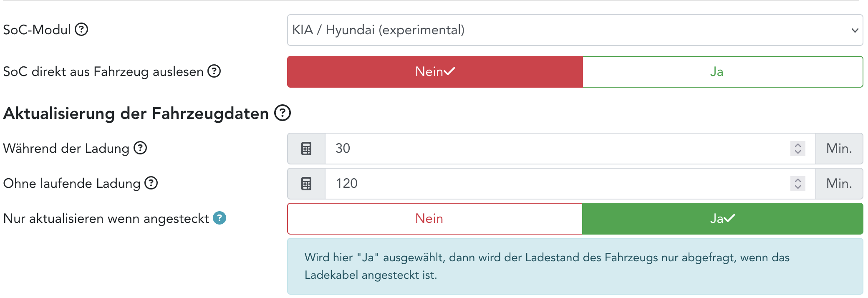Viewport: 868px width, 298px height.
Task: Click the Min. unit label for Während der Ladung
Action: coord(839,149)
